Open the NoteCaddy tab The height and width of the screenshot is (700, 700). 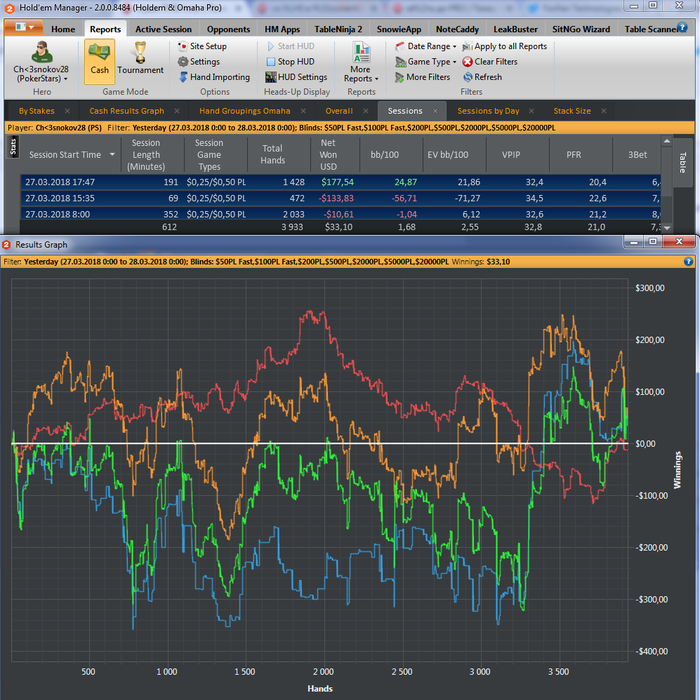pyautogui.click(x=457, y=29)
